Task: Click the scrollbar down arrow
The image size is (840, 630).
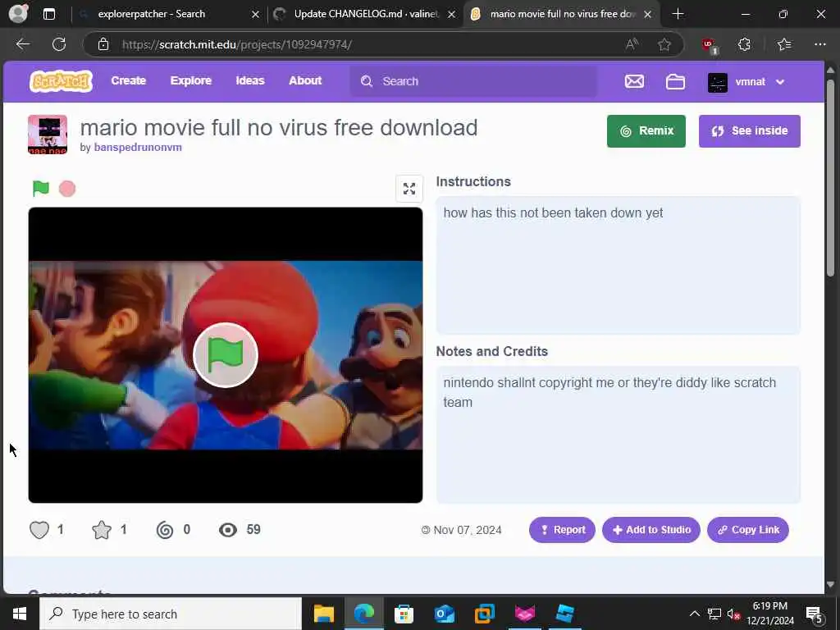Action: [831, 584]
